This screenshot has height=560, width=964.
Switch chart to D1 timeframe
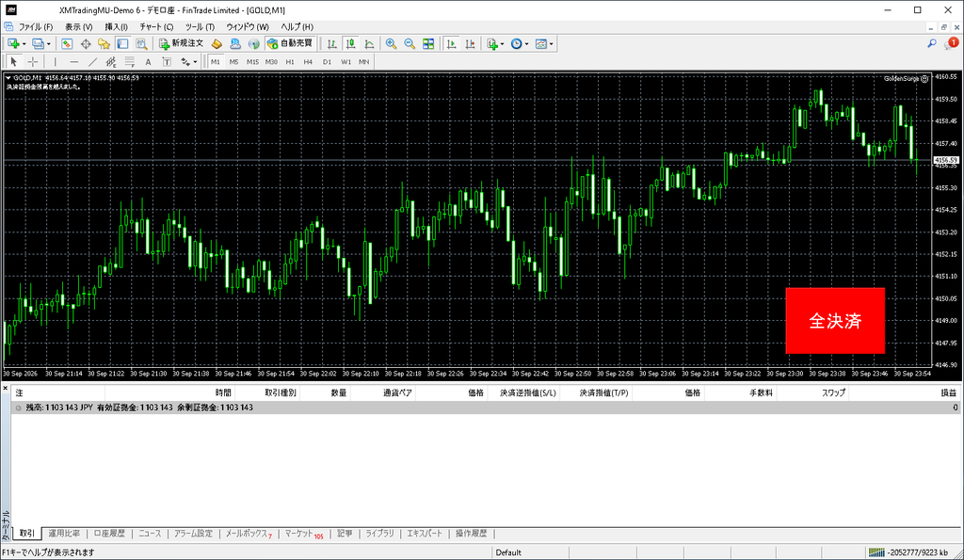tap(327, 61)
